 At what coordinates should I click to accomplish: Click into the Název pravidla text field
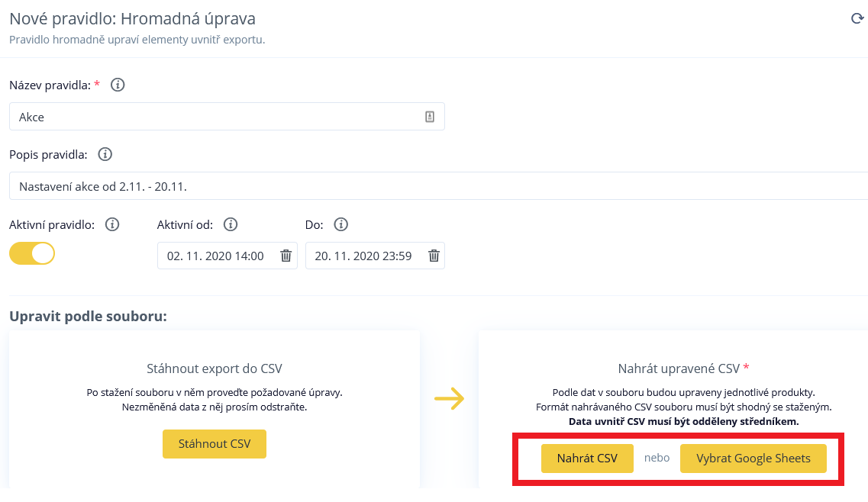(x=214, y=117)
